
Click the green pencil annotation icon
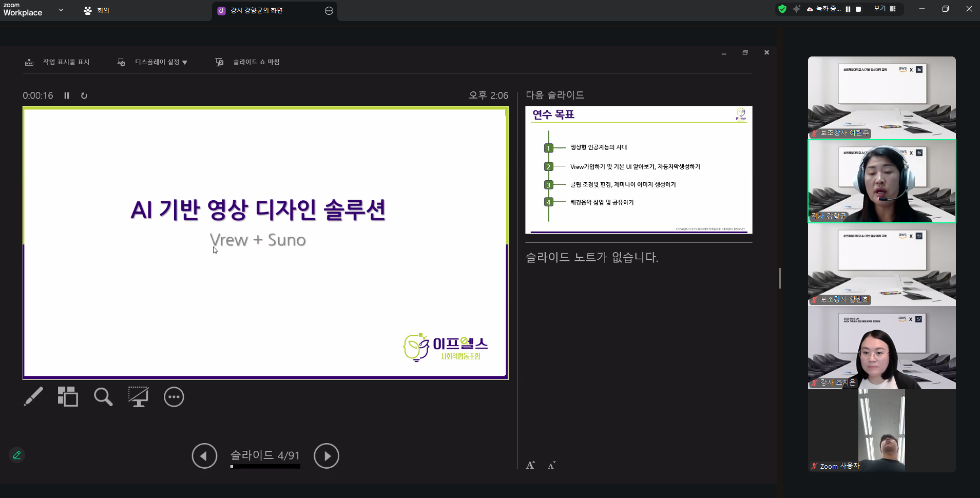coord(16,454)
